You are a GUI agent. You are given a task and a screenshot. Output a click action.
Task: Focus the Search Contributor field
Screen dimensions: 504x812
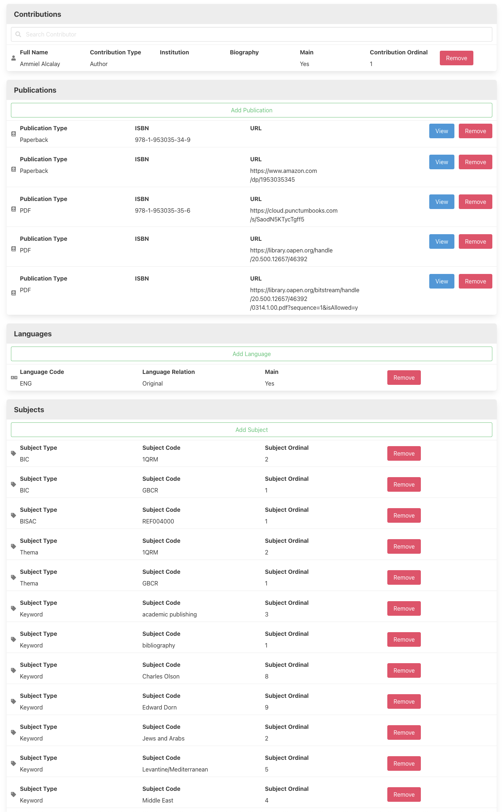click(x=255, y=34)
